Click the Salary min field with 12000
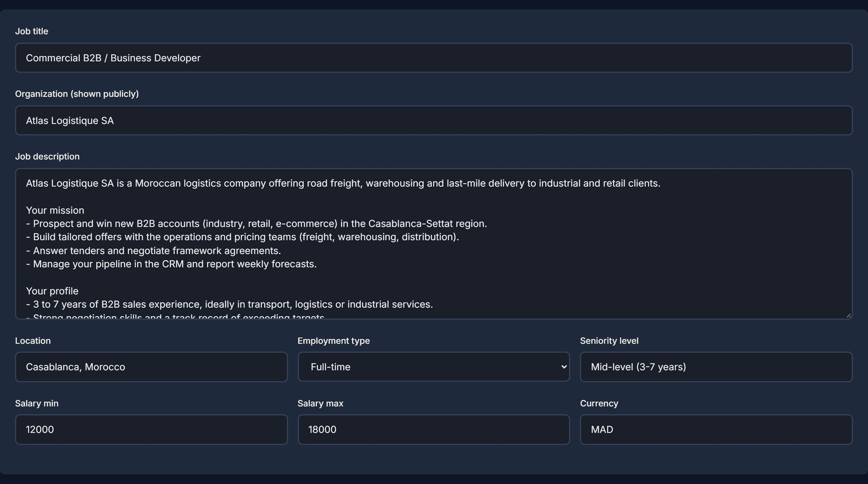The image size is (868, 484). click(151, 430)
